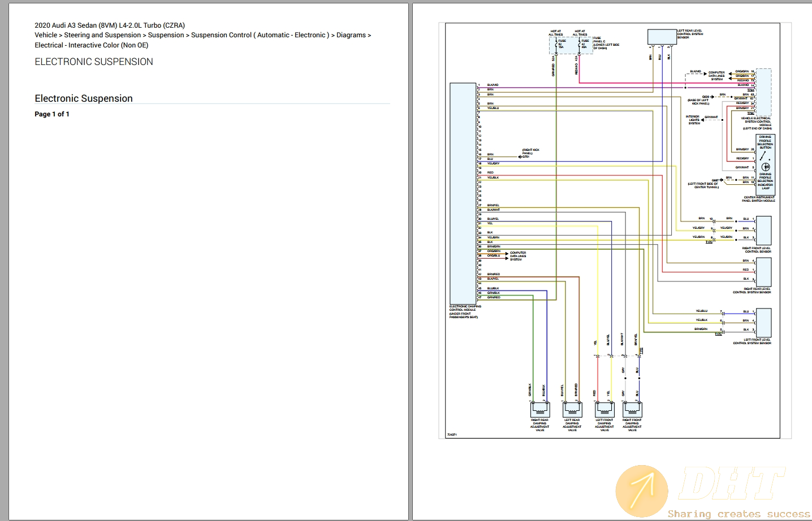Click the 'INTERIOR LIGHTS SYSTEM' label
The height and width of the screenshot is (521, 812).
pyautogui.click(x=693, y=120)
